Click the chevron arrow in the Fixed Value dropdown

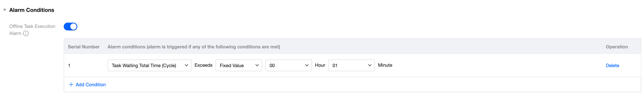point(257,65)
